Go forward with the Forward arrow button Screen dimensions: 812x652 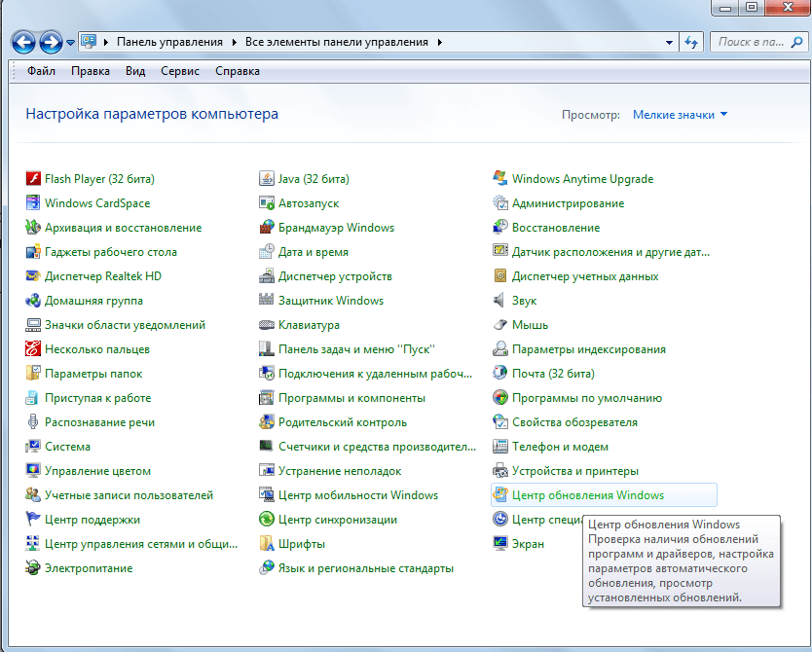point(51,42)
